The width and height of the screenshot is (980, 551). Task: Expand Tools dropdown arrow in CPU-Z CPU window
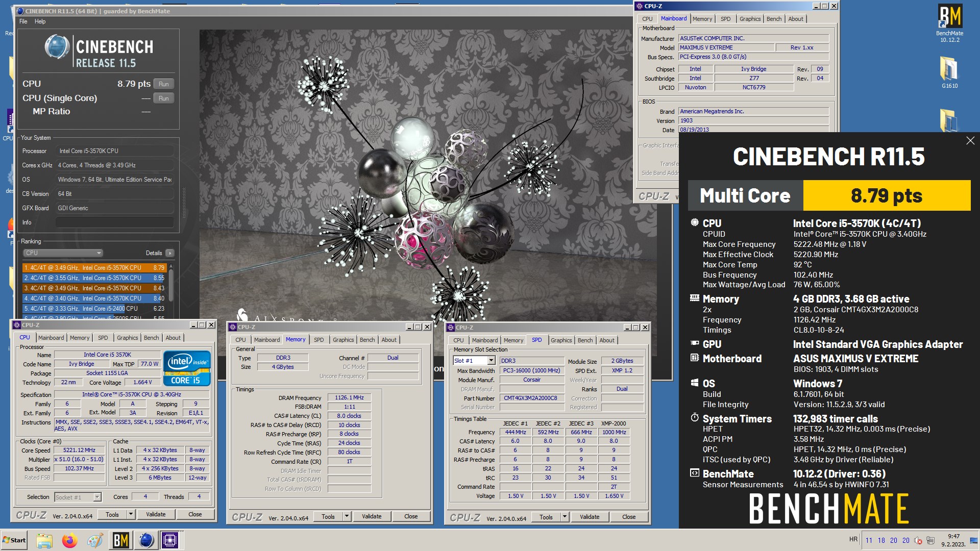(131, 514)
